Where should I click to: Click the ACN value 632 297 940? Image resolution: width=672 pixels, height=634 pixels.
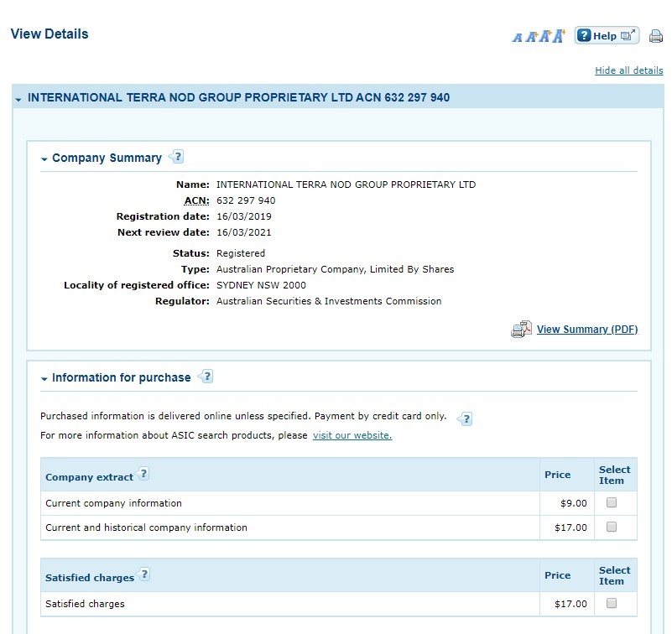pos(246,200)
